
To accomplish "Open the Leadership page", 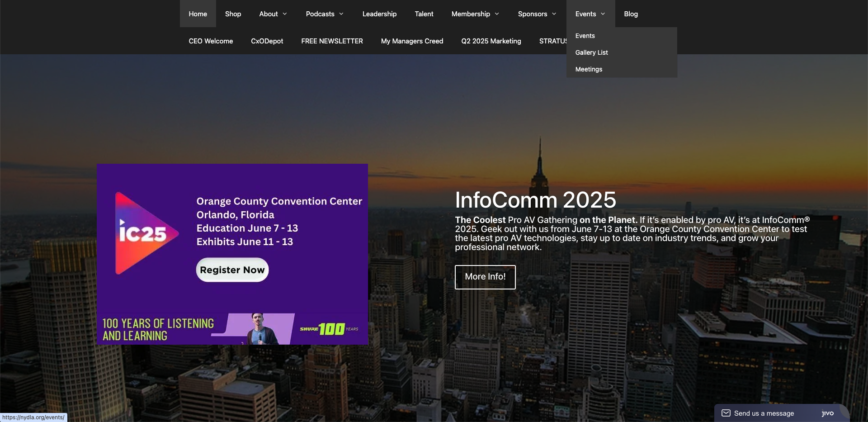I will click(379, 14).
